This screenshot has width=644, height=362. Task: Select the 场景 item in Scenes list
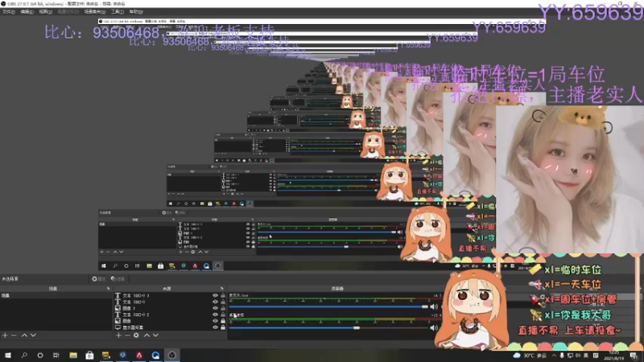coord(56,295)
